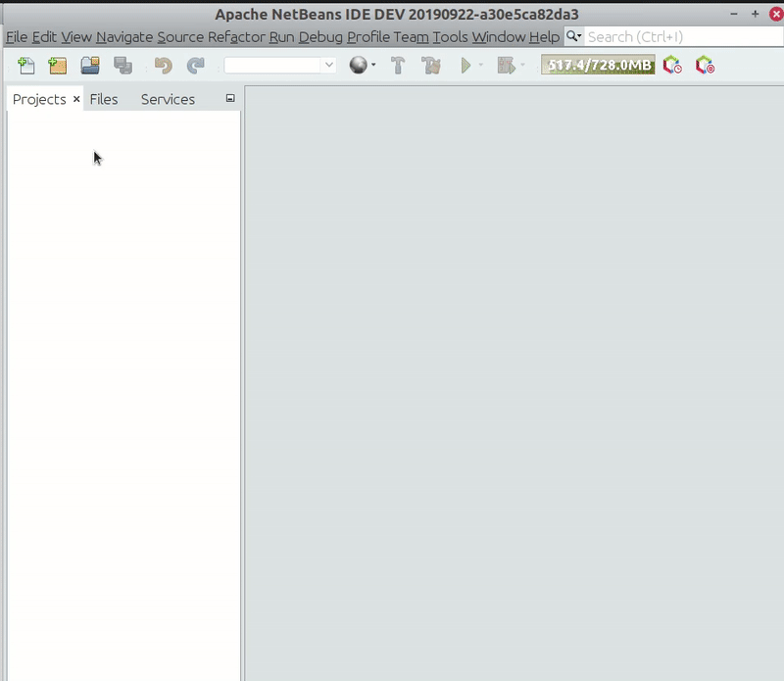The image size is (784, 681).
Task: Expand the Debug Project dropdown arrow
Action: tap(523, 65)
